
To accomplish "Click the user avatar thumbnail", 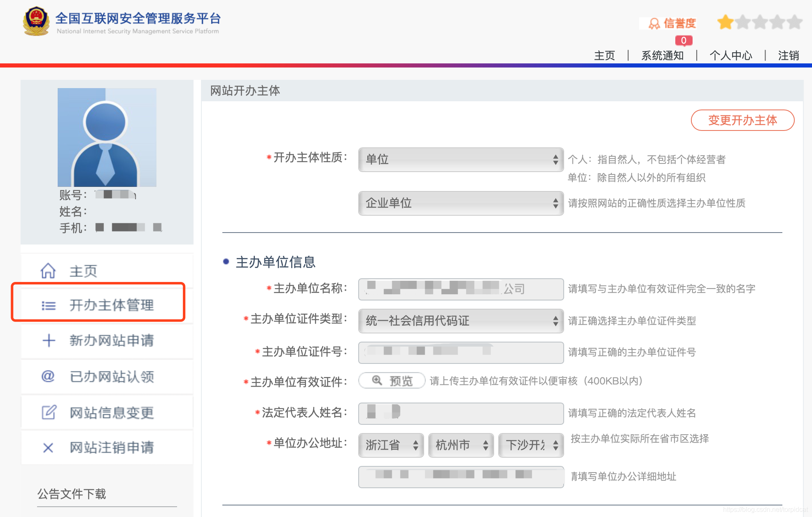I will click(x=107, y=136).
